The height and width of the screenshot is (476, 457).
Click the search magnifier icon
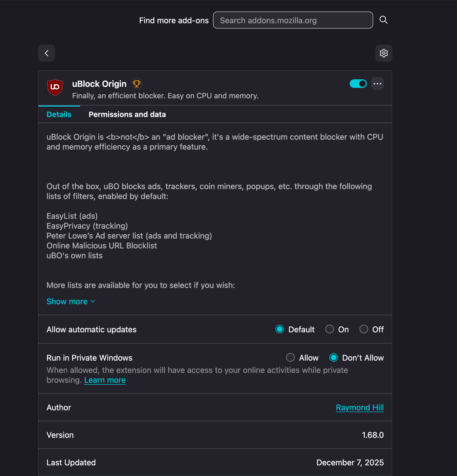point(384,20)
